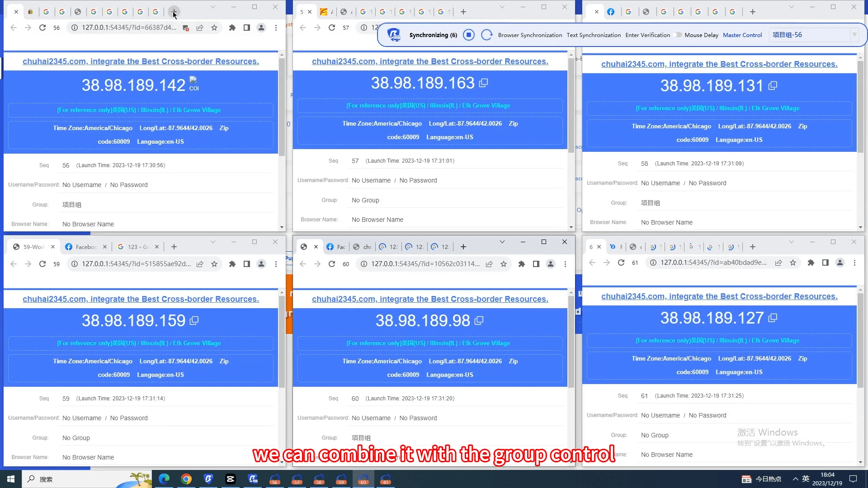
Task: Enable Text Synchronization
Action: (593, 35)
